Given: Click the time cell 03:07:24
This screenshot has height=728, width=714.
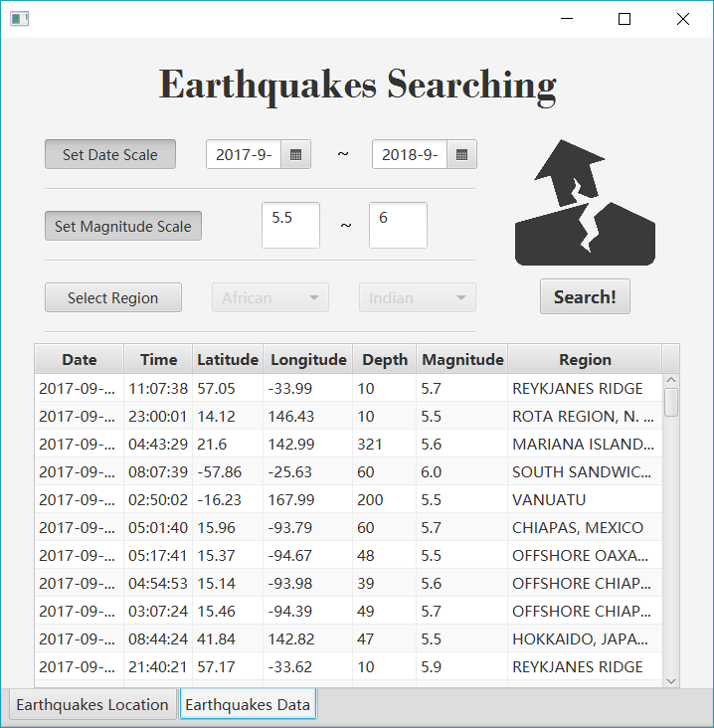Looking at the screenshot, I should pos(158,611).
